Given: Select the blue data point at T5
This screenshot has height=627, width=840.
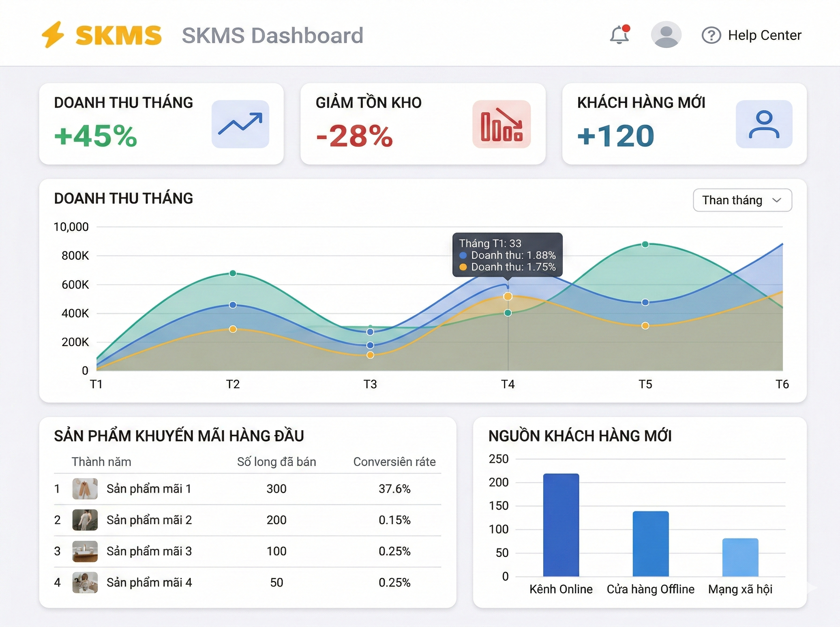Looking at the screenshot, I should tap(645, 303).
